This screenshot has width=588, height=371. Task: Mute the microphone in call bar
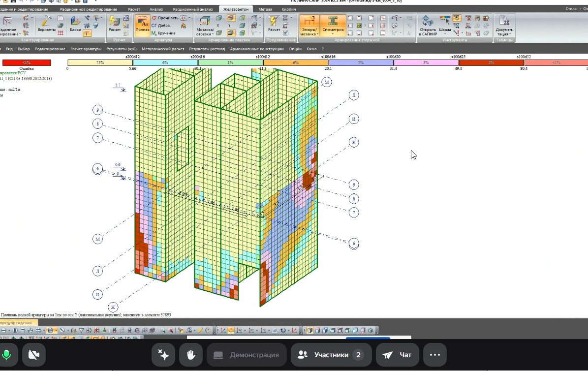7,355
